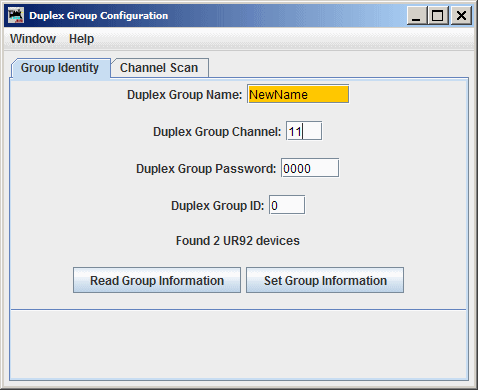
Task: Click the 'Duplex Group Password:' label
Action: coord(206,169)
